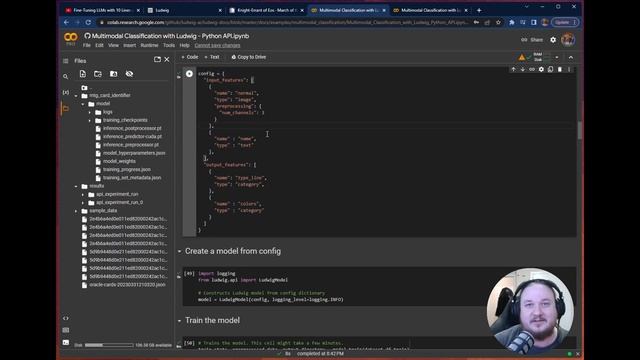
Task: Click the 'Cannot save changes' link
Action: pos(217,45)
